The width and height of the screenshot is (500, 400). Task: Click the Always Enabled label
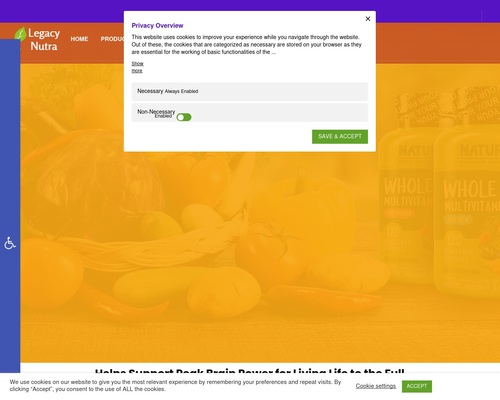tap(181, 91)
